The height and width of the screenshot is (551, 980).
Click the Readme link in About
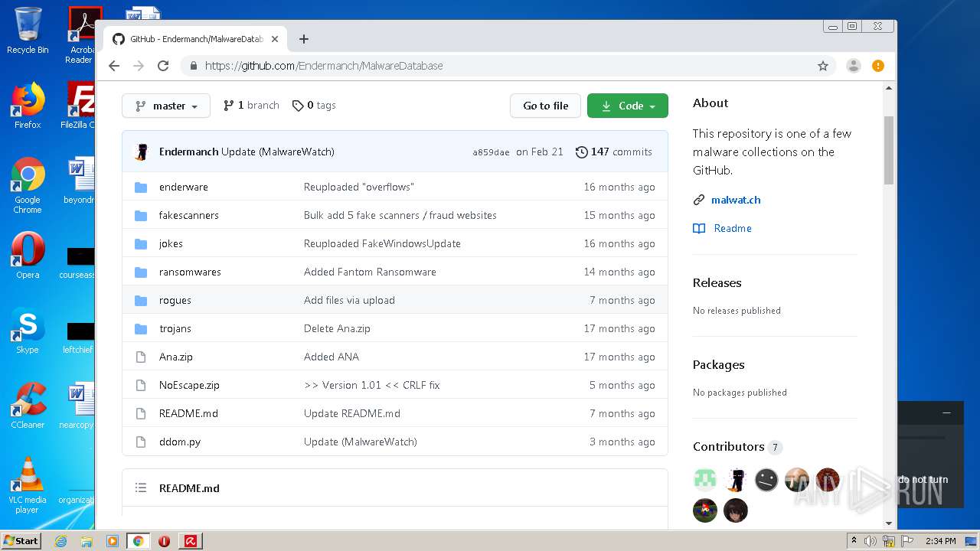coord(733,228)
